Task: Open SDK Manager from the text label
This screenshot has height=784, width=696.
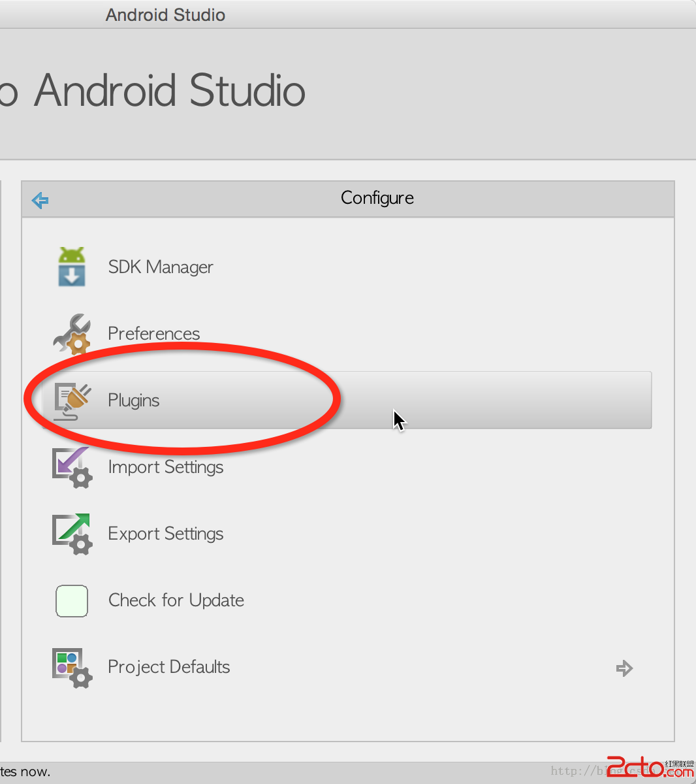Action: click(161, 267)
